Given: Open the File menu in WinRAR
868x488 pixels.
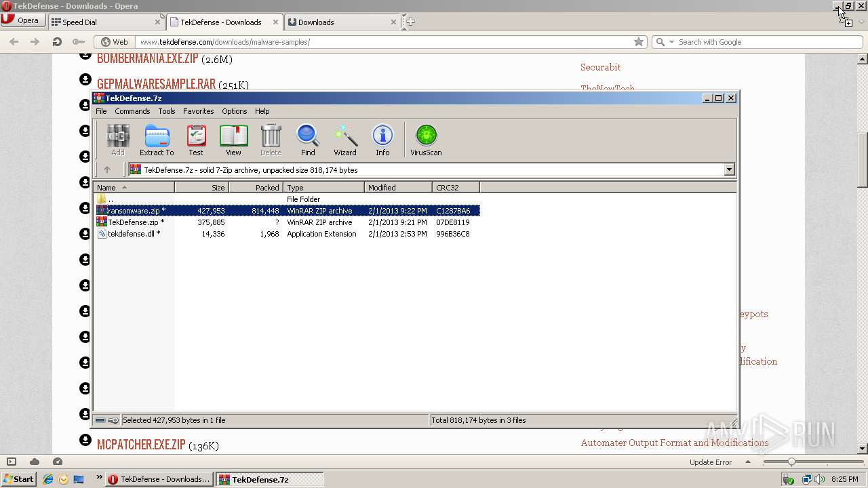Looking at the screenshot, I should coord(101,111).
